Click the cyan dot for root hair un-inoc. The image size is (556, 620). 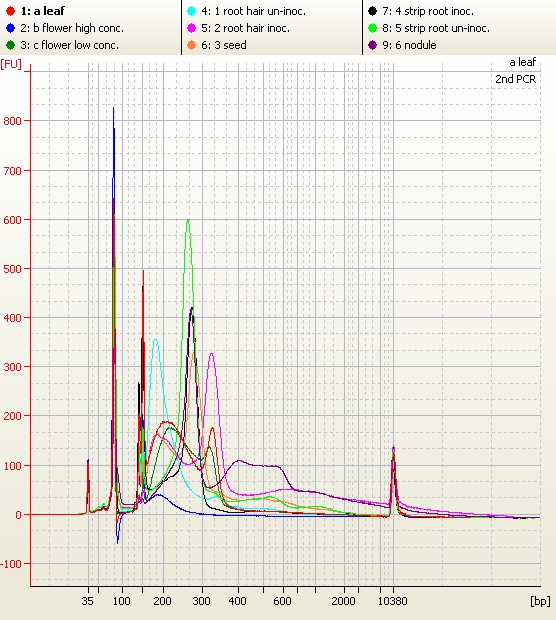[191, 11]
